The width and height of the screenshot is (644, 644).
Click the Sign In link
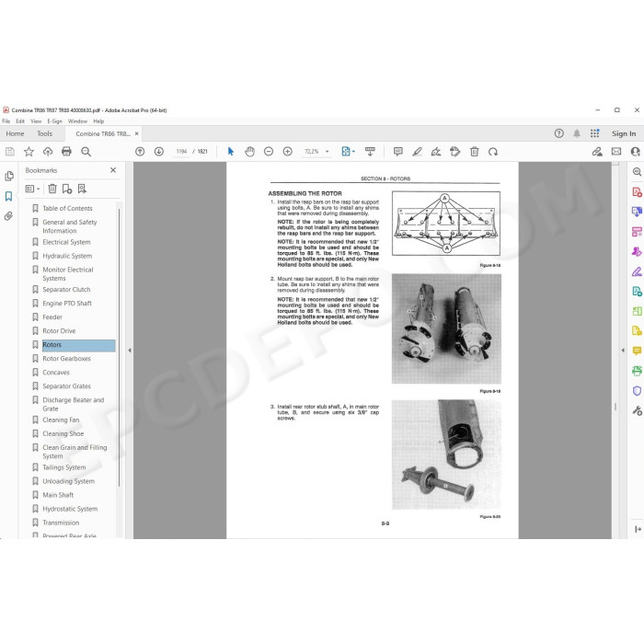(x=624, y=133)
